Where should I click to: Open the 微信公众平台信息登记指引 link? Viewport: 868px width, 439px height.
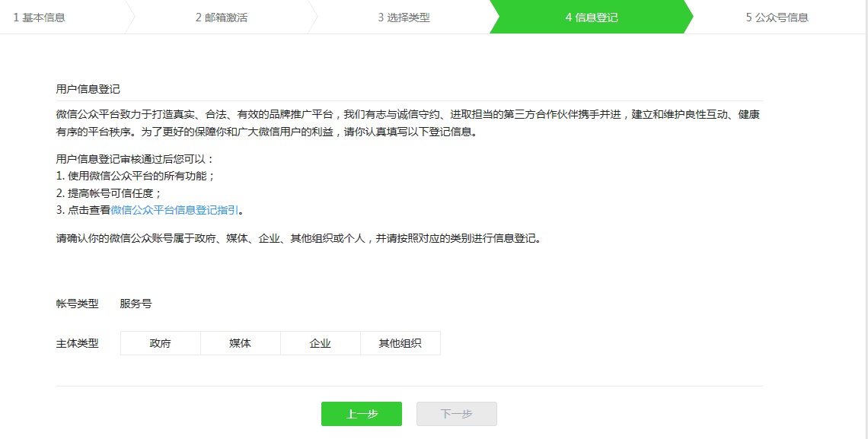coord(175,210)
